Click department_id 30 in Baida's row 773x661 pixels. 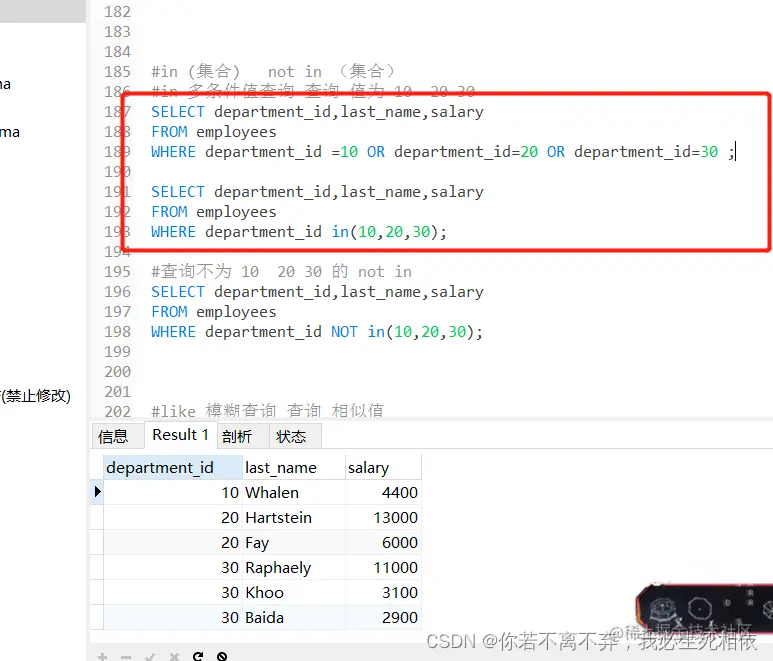click(173, 618)
